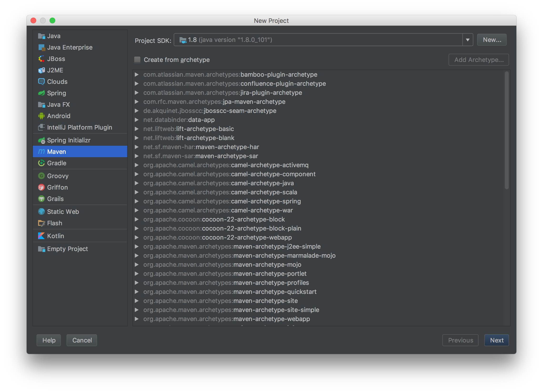The height and width of the screenshot is (392, 543).
Task: Expand camel-archetype-spring node
Action: pos(136,201)
